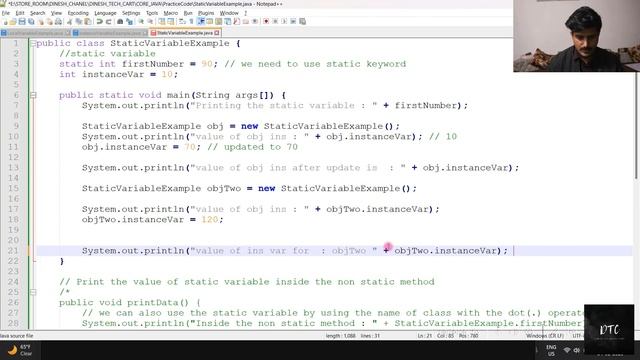Collapse main method fold on line 6
Image resolution: width=640 pixels, height=360 pixels.
pos(33,95)
